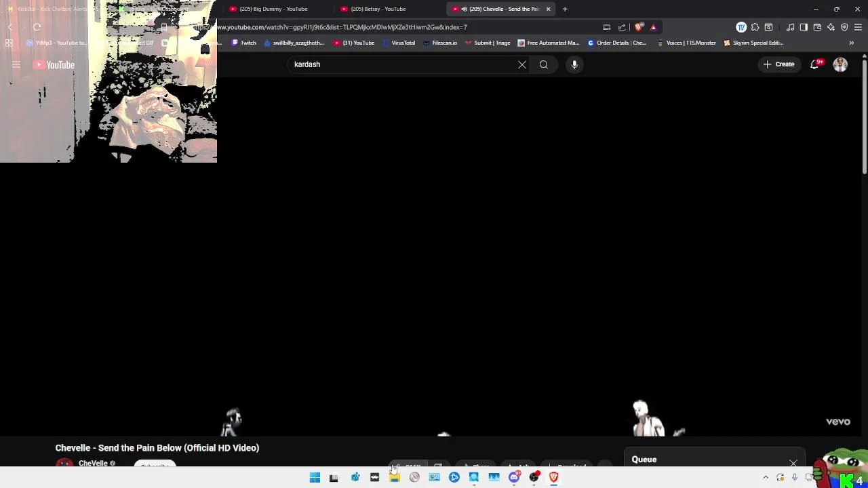
Task: Start voice search with the microphone icon
Action: tap(574, 64)
